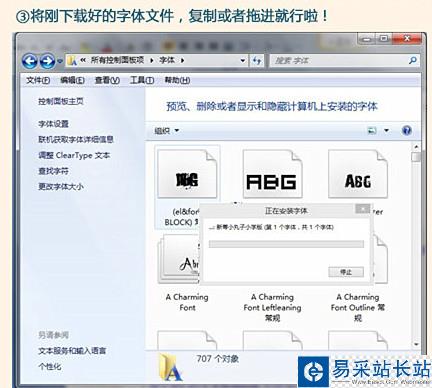Image resolution: width=432 pixels, height=388 pixels.
Task: Refresh the fonts folder view
Action: (x=257, y=61)
